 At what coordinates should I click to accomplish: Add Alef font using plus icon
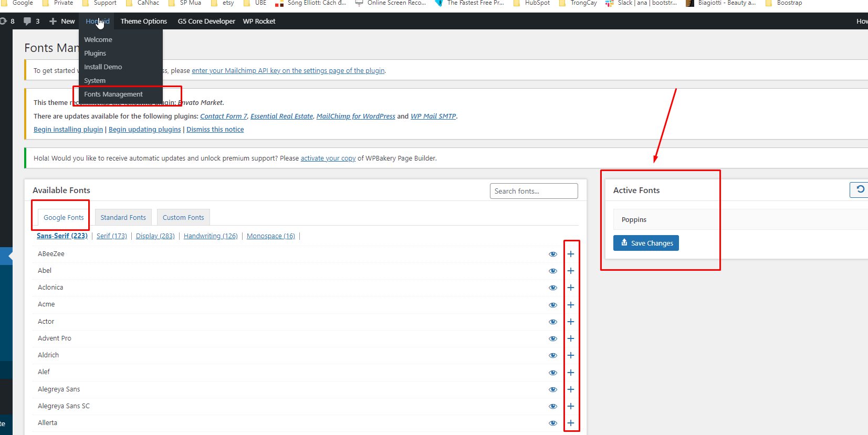(x=571, y=373)
